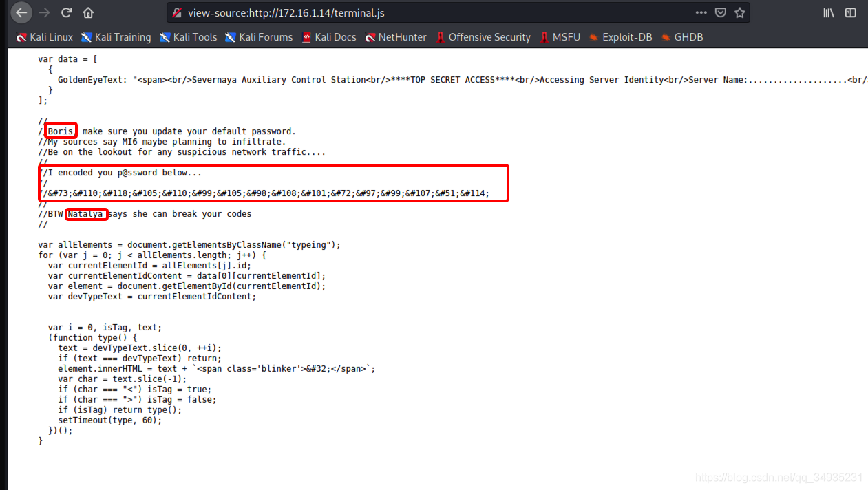Viewport: 868px width, 490px height.
Task: Open the page actions three-dots menu
Action: click(701, 12)
